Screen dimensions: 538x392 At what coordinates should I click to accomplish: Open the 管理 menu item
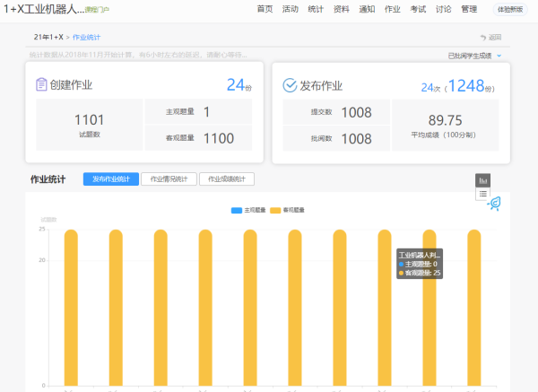click(x=469, y=9)
